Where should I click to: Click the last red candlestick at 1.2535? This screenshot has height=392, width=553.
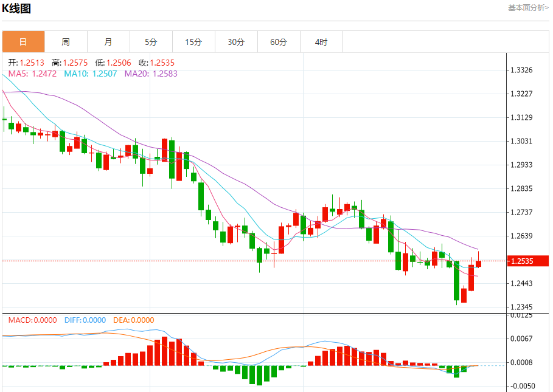479,263
